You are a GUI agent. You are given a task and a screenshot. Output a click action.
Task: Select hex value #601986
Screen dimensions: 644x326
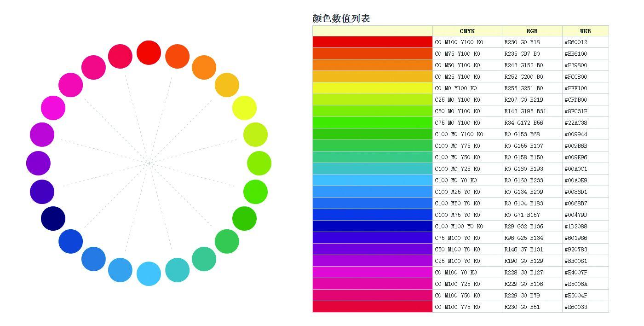(576, 238)
